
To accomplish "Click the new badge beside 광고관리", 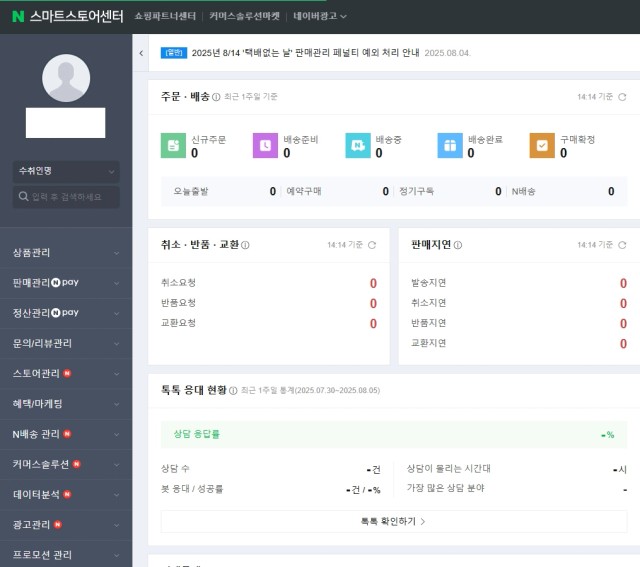I will tap(58, 525).
